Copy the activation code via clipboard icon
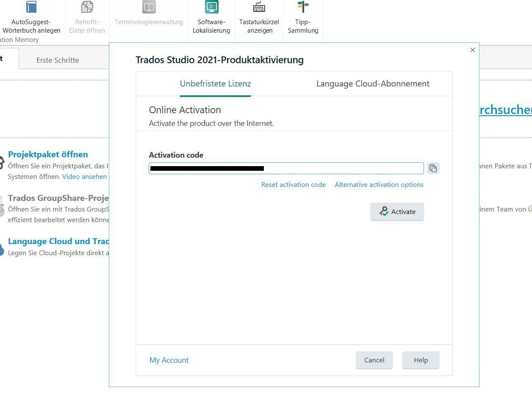Image resolution: width=532 pixels, height=409 pixels. click(x=433, y=168)
